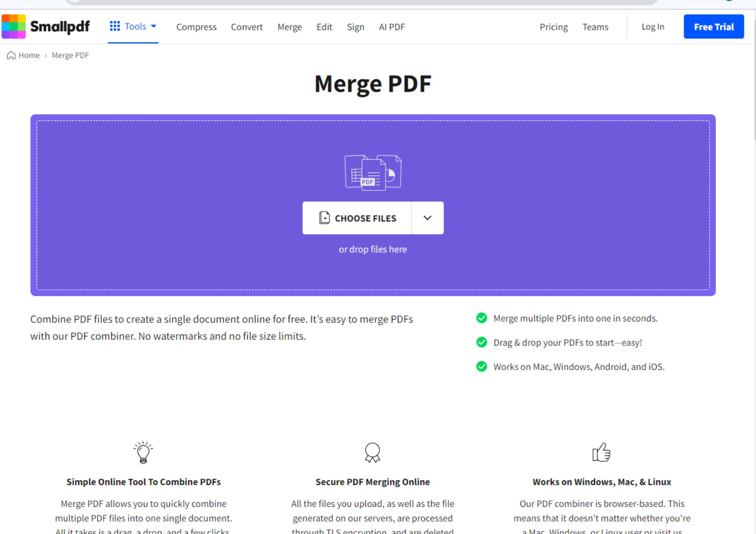Click the Compress menu item
756x534 pixels.
[197, 26]
